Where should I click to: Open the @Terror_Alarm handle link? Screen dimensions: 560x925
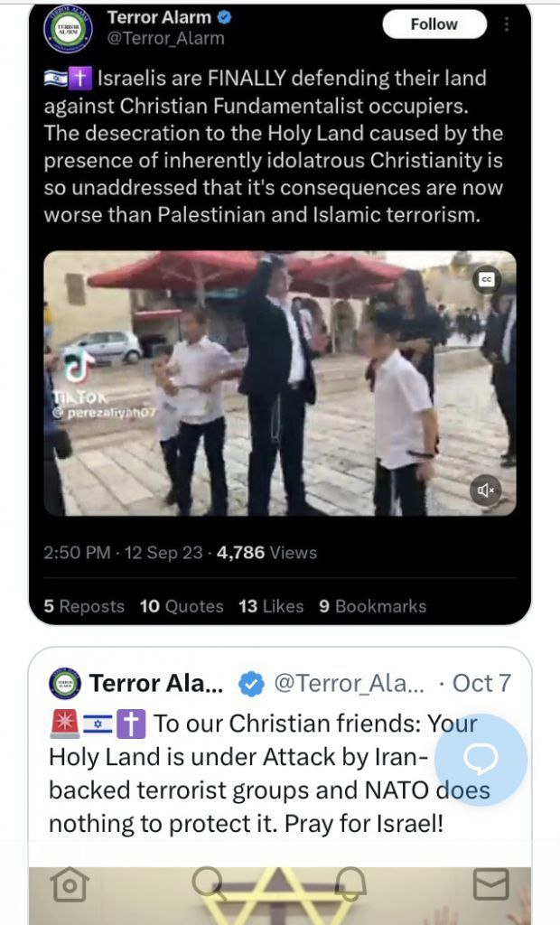165,39
